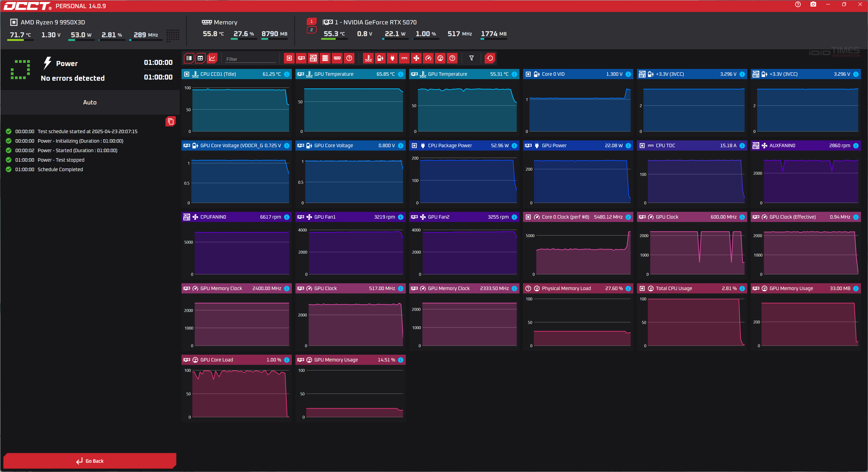Toggle the load usage sensor filter
The image size is (868, 472).
click(440, 58)
